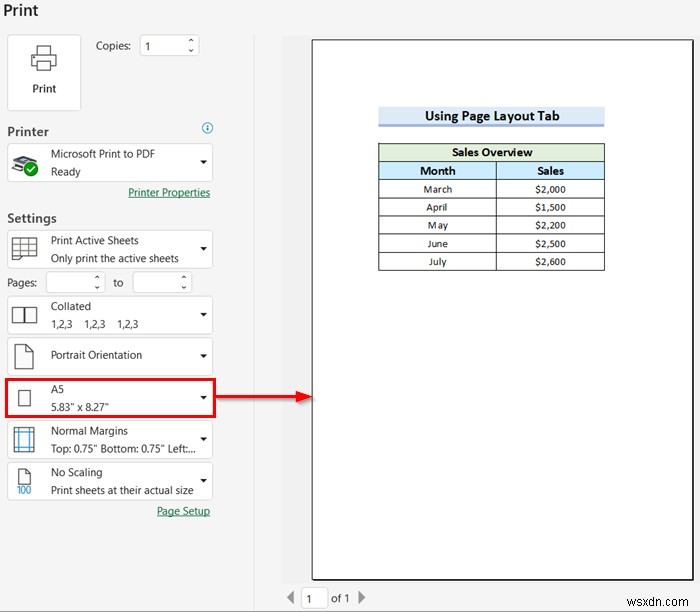The height and width of the screenshot is (612, 700).
Task: Click the 'May' cell in preview
Action: (x=438, y=225)
